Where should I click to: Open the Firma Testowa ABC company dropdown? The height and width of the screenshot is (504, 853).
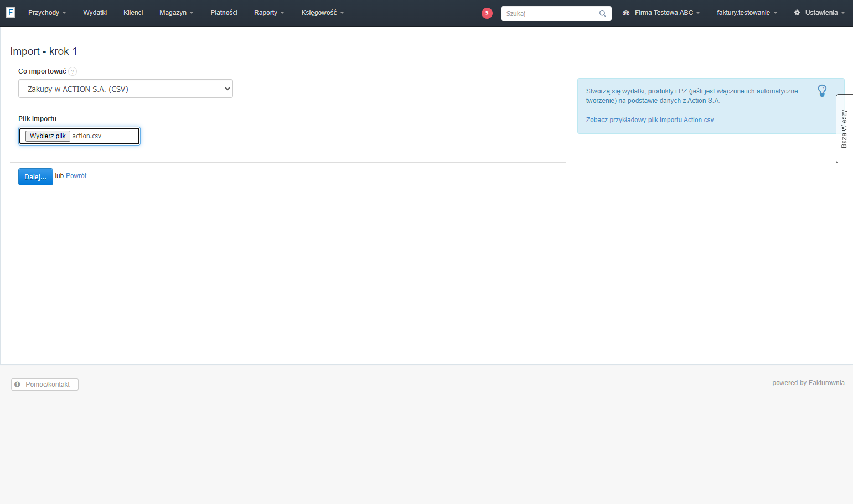coord(661,13)
